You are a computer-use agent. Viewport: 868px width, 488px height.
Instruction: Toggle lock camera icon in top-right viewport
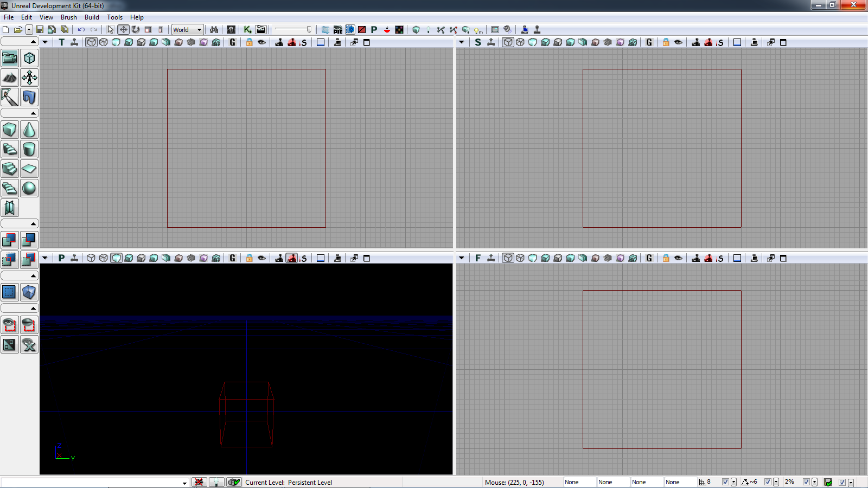[666, 42]
